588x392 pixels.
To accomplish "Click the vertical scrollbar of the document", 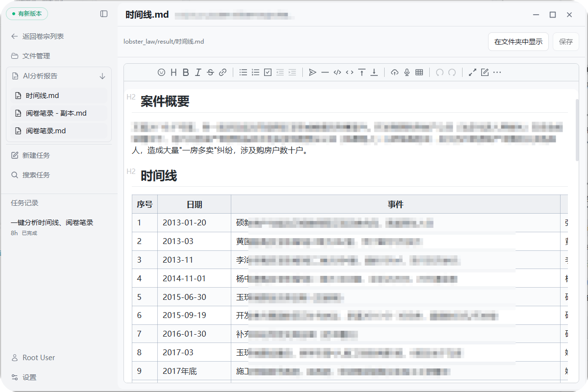I will point(577,130).
